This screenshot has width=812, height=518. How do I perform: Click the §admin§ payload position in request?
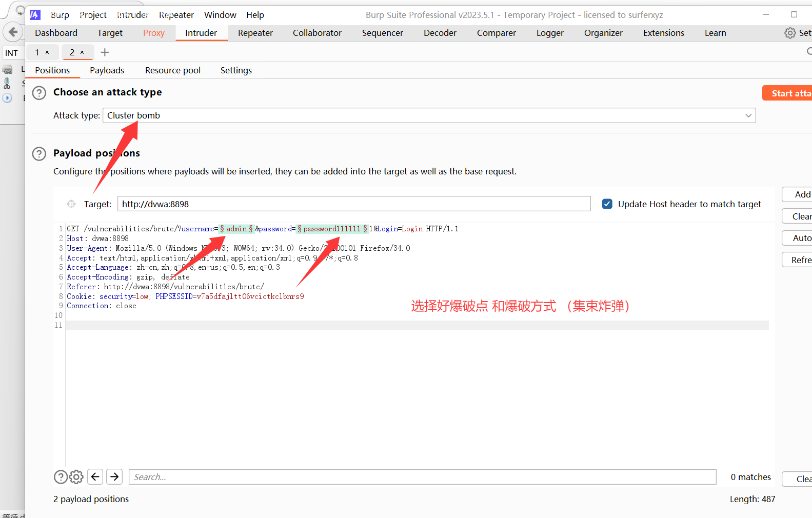point(236,229)
